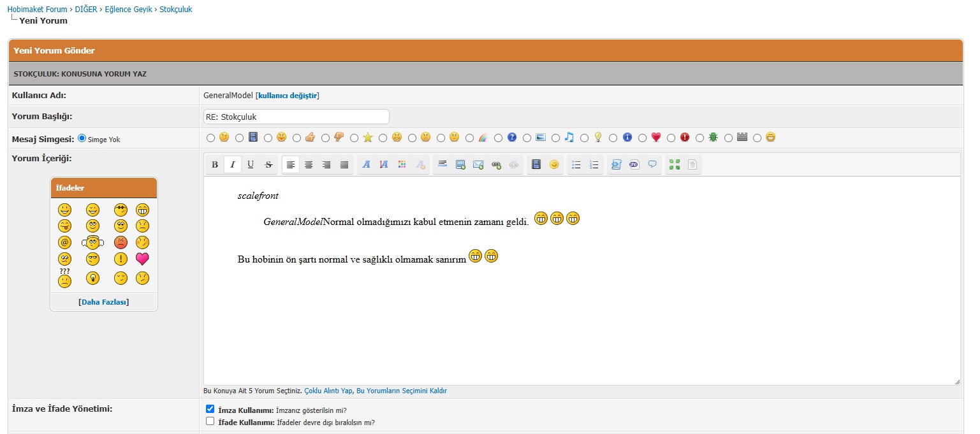Image resolution: width=980 pixels, height=434 pixels.
Task: Insert a hyperlink with the chain icon
Action: [x=496, y=165]
